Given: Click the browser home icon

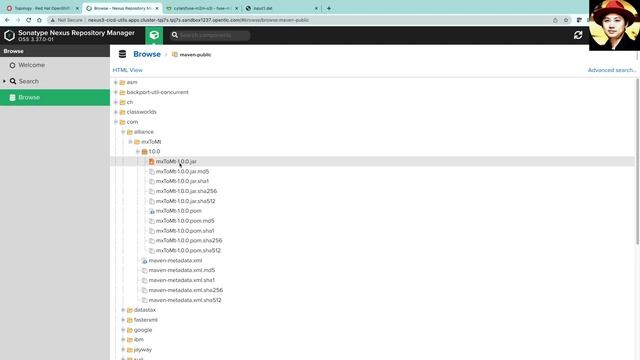Looking at the screenshot, I should click(x=39, y=20).
